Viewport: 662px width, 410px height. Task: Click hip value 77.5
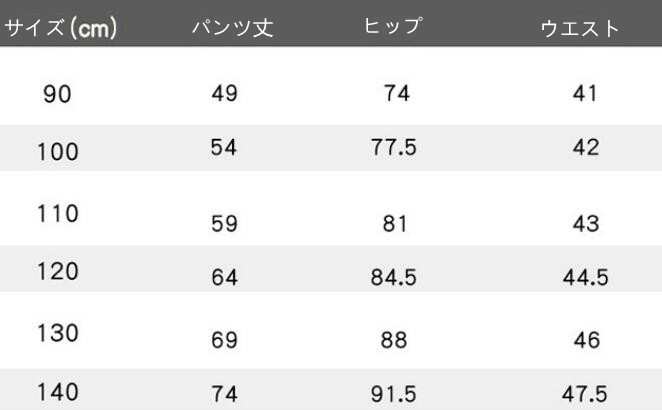393,148
